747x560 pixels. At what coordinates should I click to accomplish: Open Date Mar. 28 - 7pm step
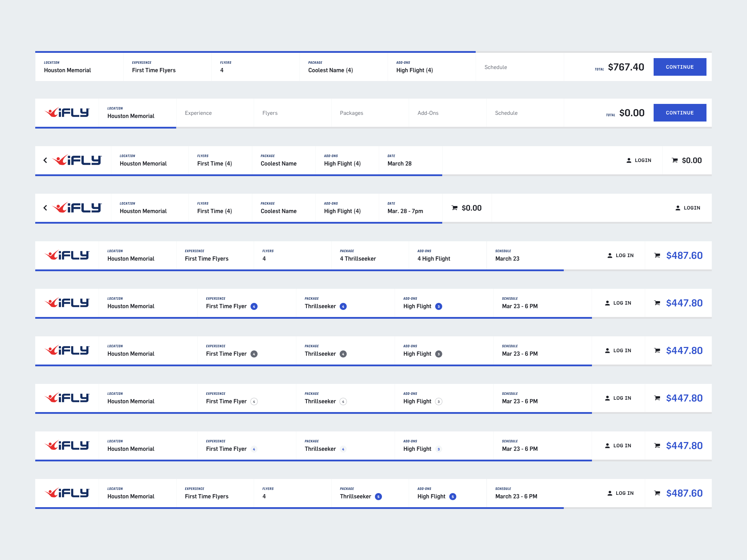(410, 208)
